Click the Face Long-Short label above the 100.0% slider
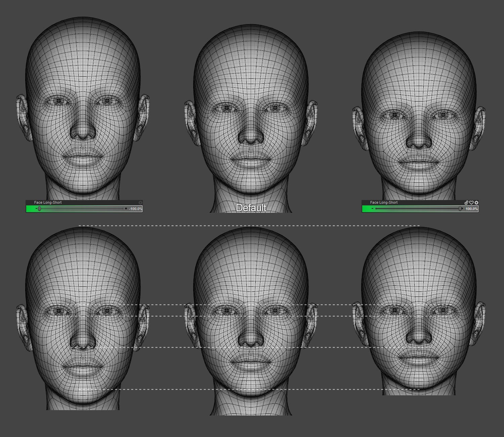Viewport: 504px width, 437px height. pyautogui.click(x=384, y=202)
